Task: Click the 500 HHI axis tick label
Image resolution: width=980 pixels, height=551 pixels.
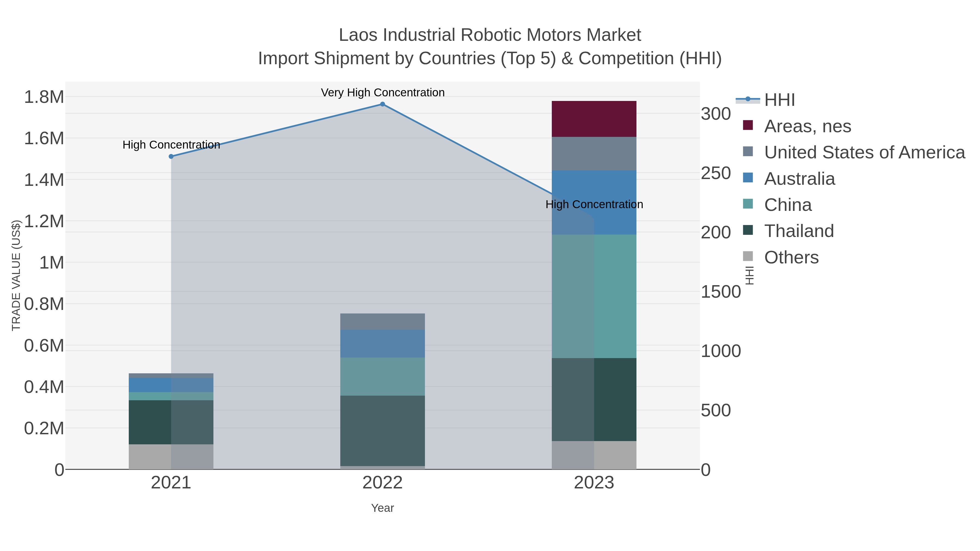Action: [716, 410]
